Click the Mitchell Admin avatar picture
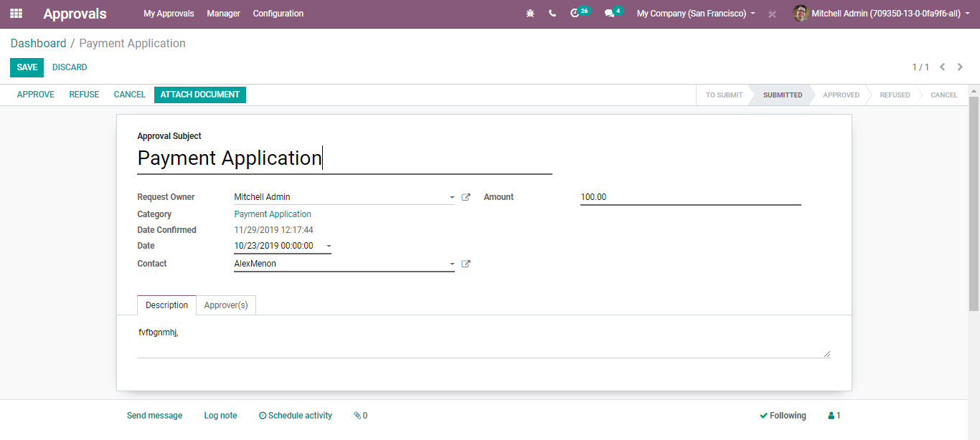 [x=801, y=14]
